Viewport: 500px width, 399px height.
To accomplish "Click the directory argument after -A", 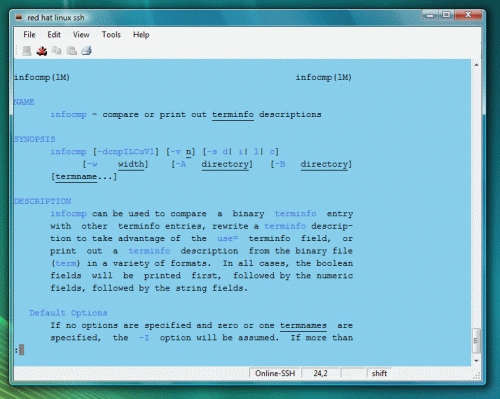I will [x=225, y=164].
